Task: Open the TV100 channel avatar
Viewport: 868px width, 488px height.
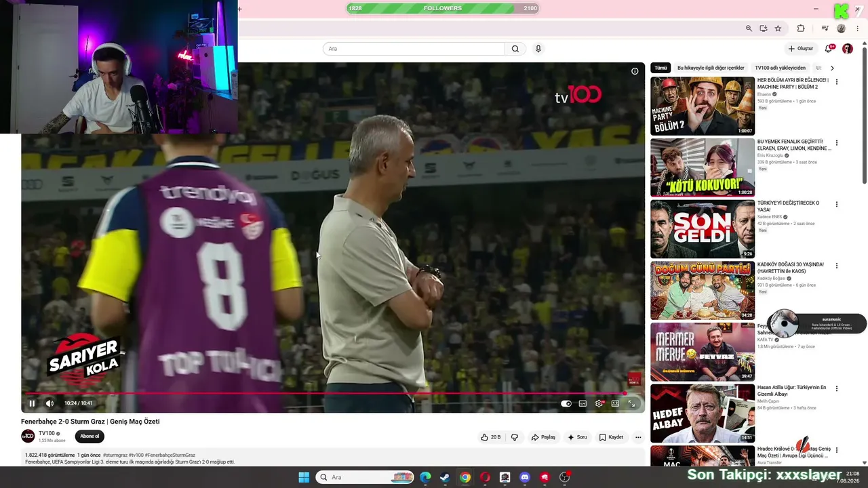Action: [28, 436]
